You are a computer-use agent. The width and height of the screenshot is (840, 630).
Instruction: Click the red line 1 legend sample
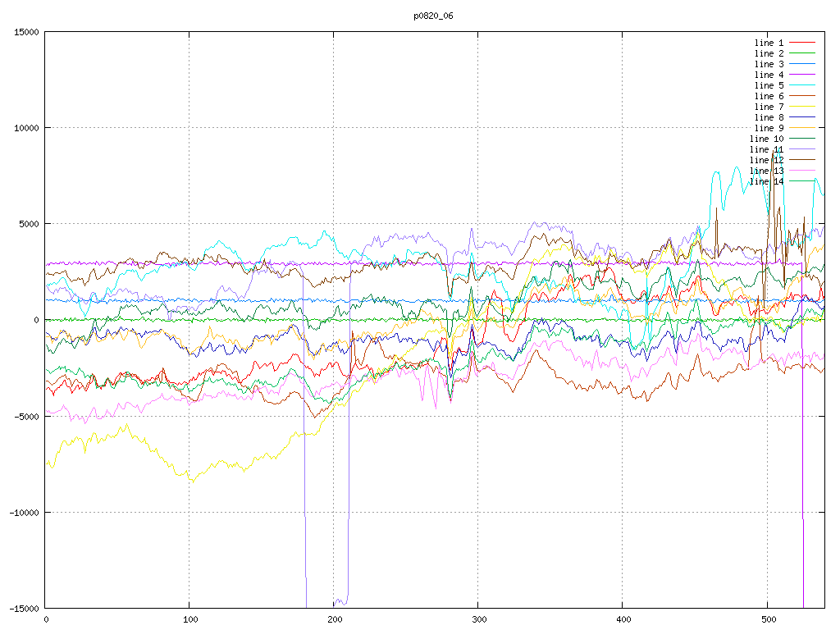click(x=802, y=43)
